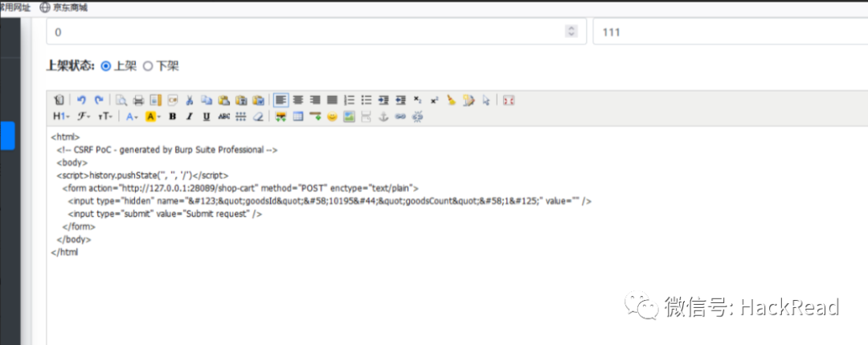Insert a bulleted list
Screen dimensions: 868x345
tap(366, 101)
